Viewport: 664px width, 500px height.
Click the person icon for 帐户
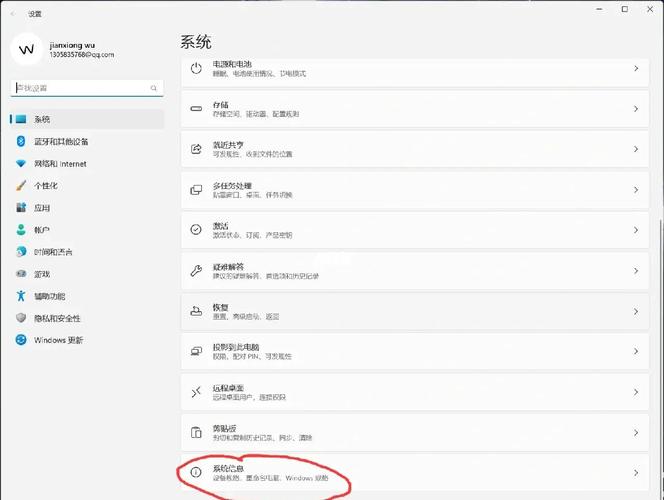pos(21,229)
